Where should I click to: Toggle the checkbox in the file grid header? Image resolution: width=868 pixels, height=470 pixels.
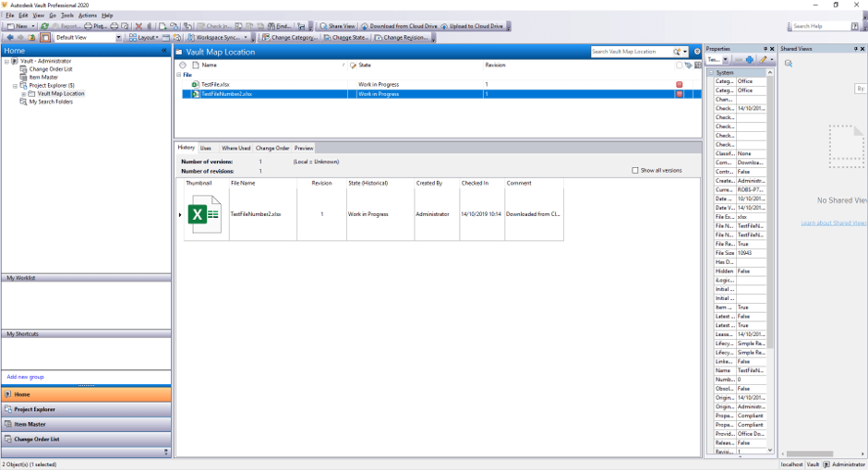tap(680, 66)
